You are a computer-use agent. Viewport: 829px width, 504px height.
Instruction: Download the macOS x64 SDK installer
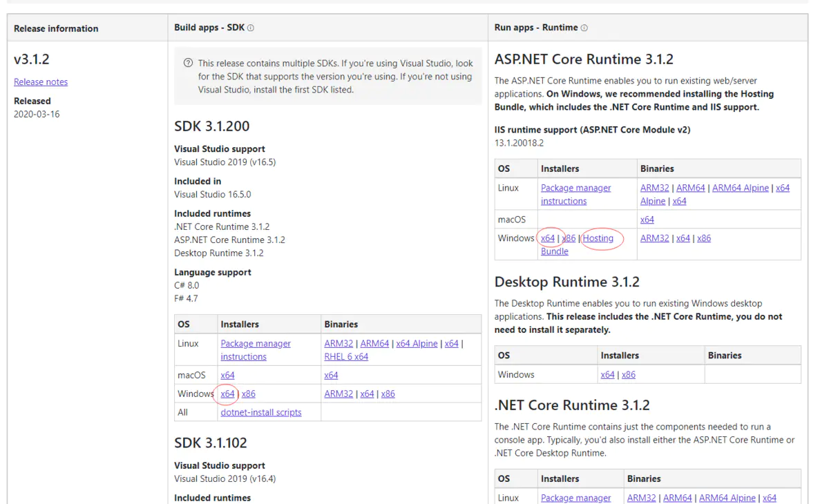coord(227,375)
